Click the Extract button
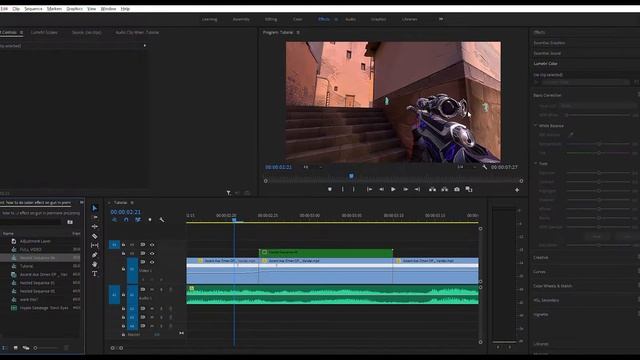This screenshot has width=640, height=360. click(444, 189)
